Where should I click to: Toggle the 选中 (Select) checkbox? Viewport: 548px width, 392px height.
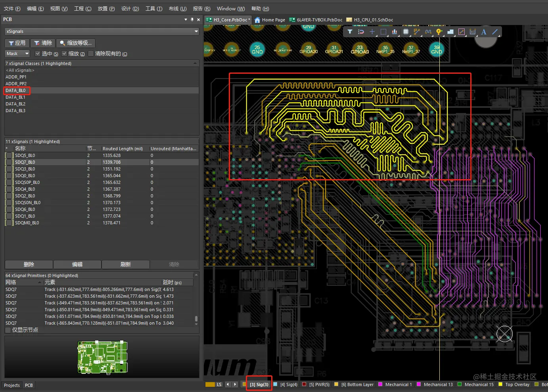(x=38, y=54)
